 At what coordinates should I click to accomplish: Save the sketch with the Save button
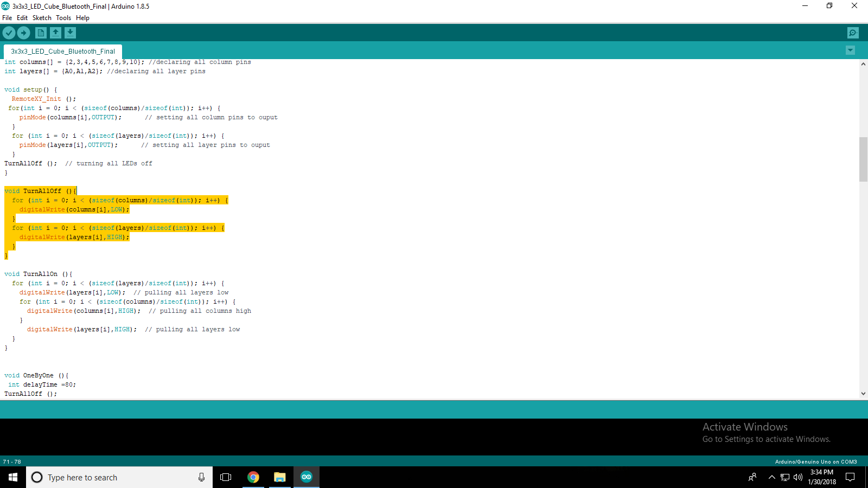(70, 33)
